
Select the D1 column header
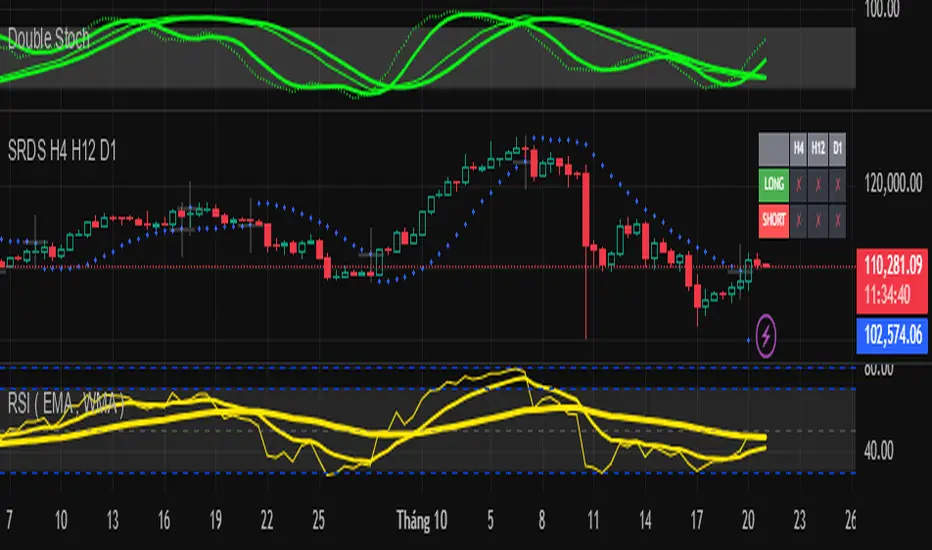[837, 149]
